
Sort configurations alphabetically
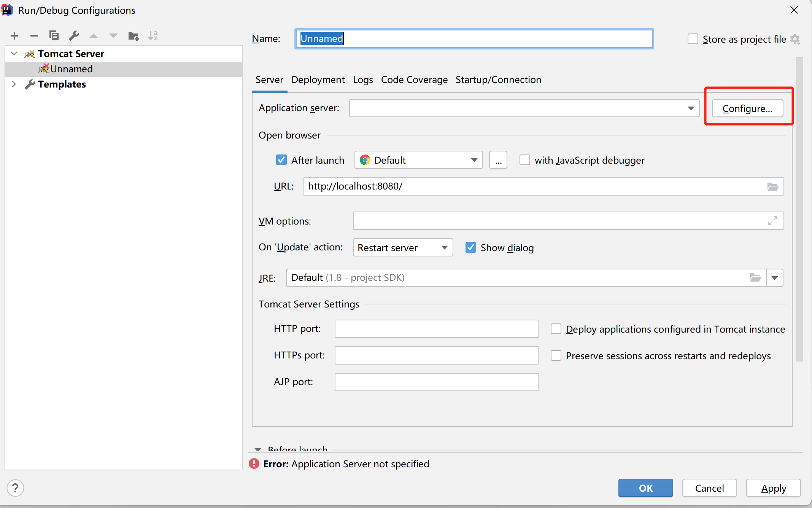pos(153,36)
